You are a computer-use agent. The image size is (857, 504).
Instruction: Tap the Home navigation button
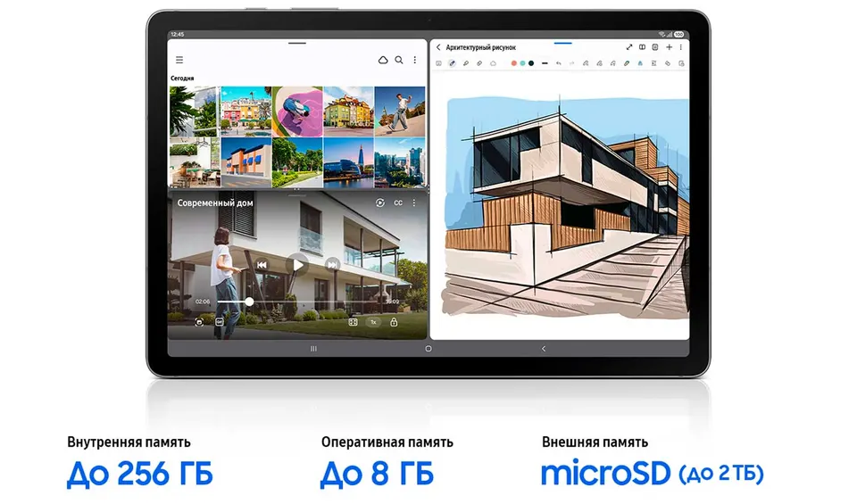coord(428,349)
